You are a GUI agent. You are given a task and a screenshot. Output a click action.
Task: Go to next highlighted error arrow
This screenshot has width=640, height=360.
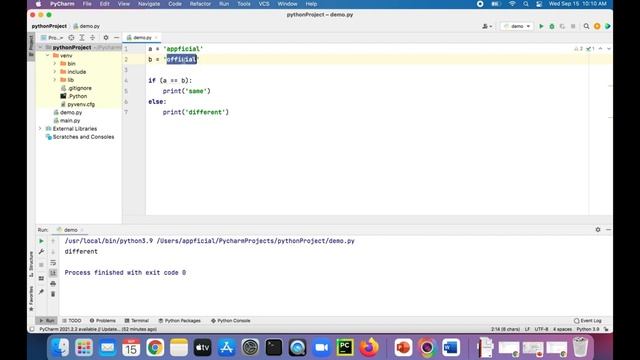point(609,49)
